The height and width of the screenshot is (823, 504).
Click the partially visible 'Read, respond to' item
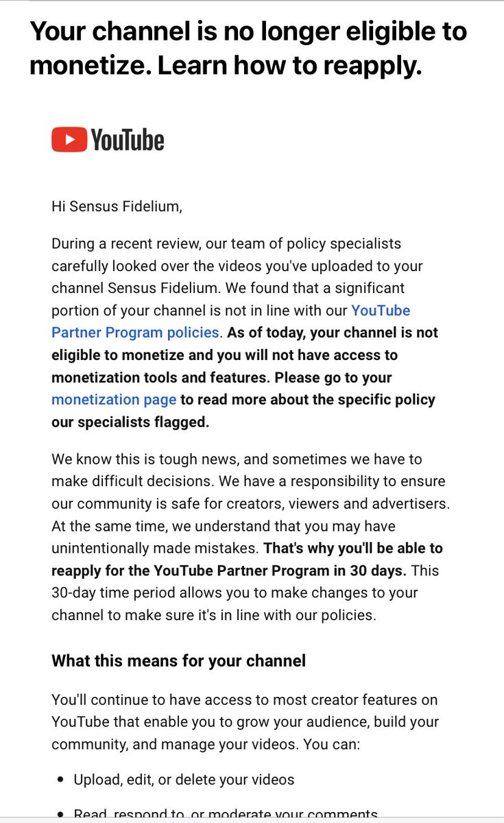[226, 813]
